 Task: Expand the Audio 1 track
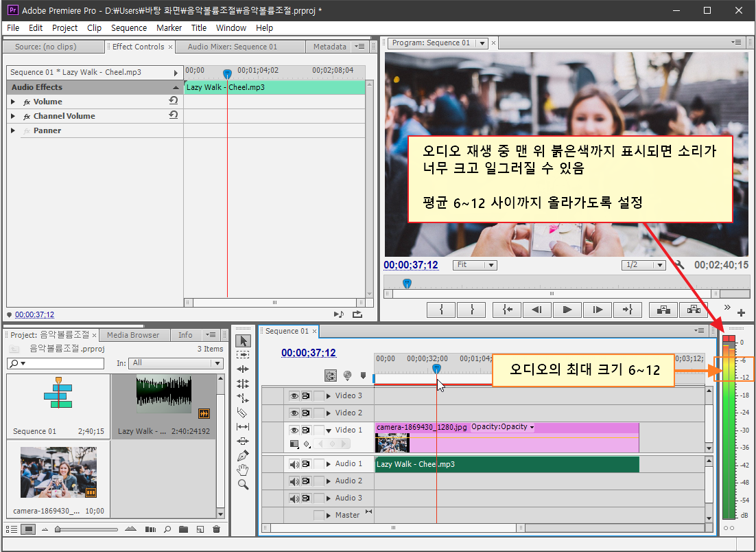(329, 464)
